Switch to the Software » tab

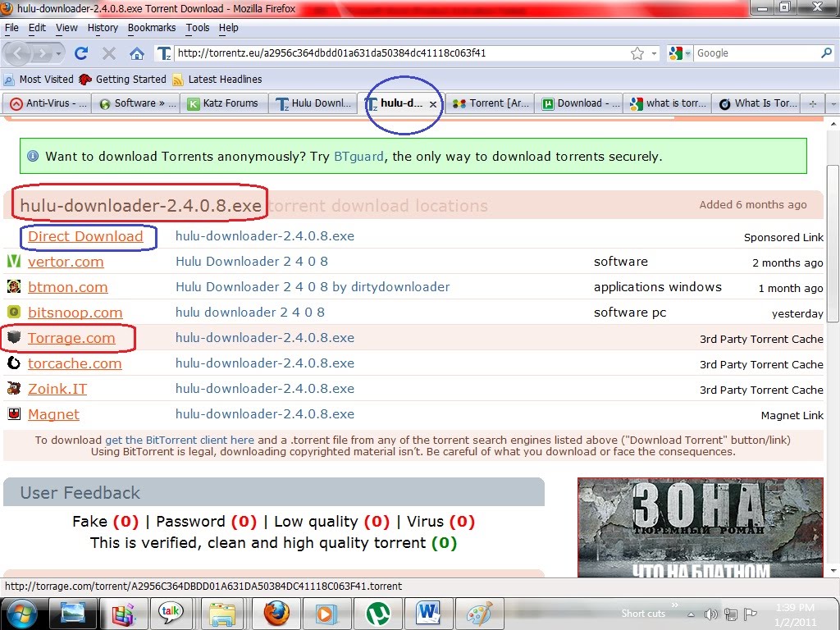135,103
